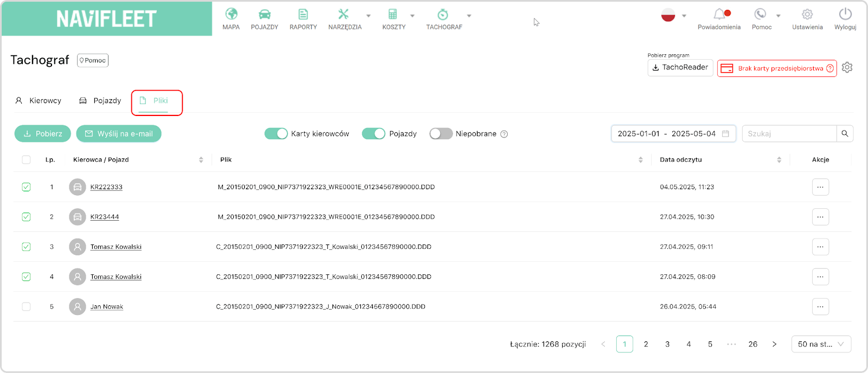868x373 pixels.
Task: Open actions menu for row 1
Action: click(820, 187)
